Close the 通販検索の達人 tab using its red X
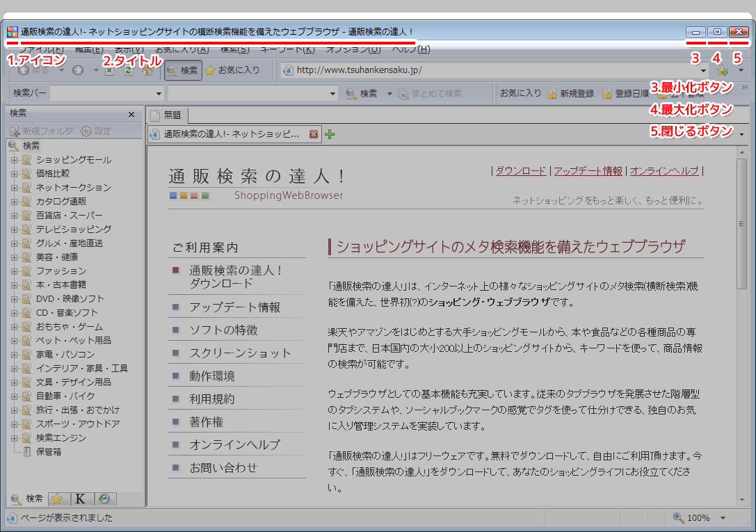The image size is (756, 532). [x=314, y=134]
